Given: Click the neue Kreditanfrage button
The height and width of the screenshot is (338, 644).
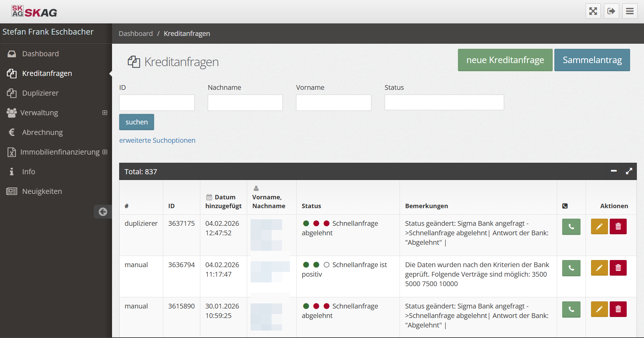Looking at the screenshot, I should click(505, 60).
